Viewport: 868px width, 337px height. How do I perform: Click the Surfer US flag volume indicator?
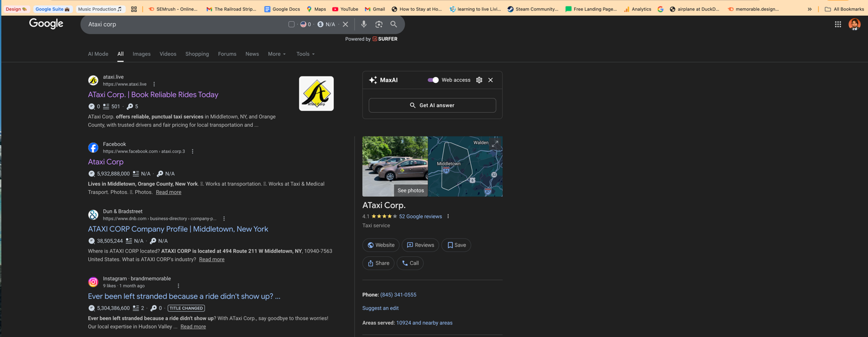tap(306, 24)
